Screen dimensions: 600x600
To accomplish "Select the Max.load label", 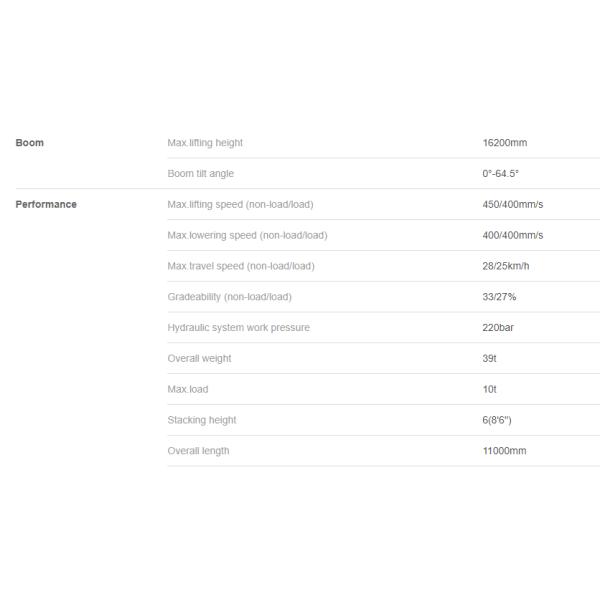I will (x=188, y=389).
